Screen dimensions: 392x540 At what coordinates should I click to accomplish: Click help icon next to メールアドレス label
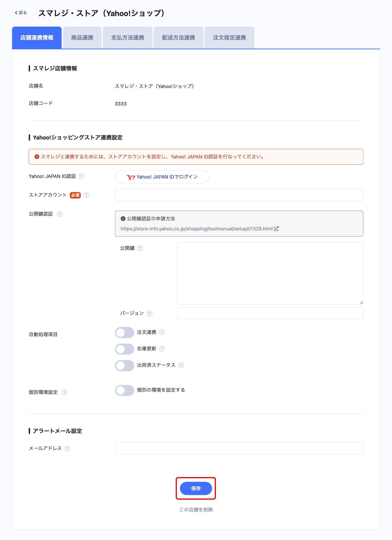coord(67,449)
